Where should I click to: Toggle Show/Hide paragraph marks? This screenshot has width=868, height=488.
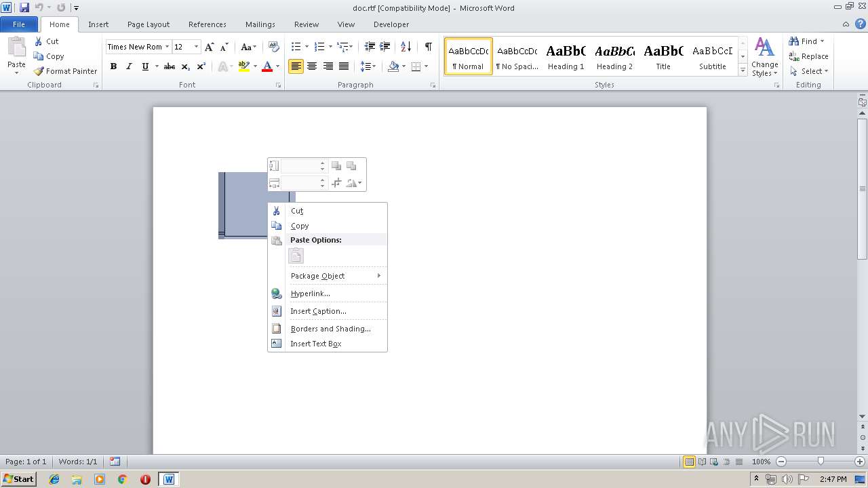coord(429,47)
